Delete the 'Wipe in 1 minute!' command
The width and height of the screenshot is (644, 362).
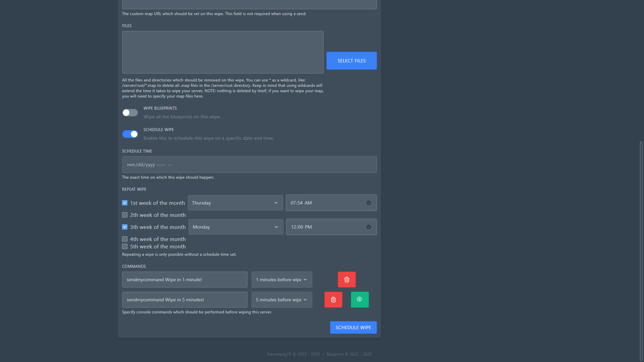[346, 280]
